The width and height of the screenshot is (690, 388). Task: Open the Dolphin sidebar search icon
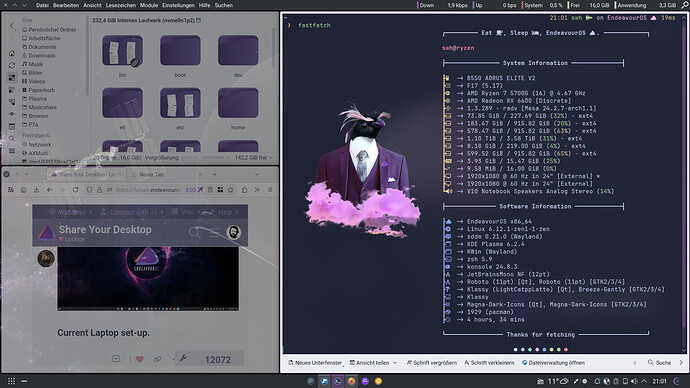click(x=12, y=139)
